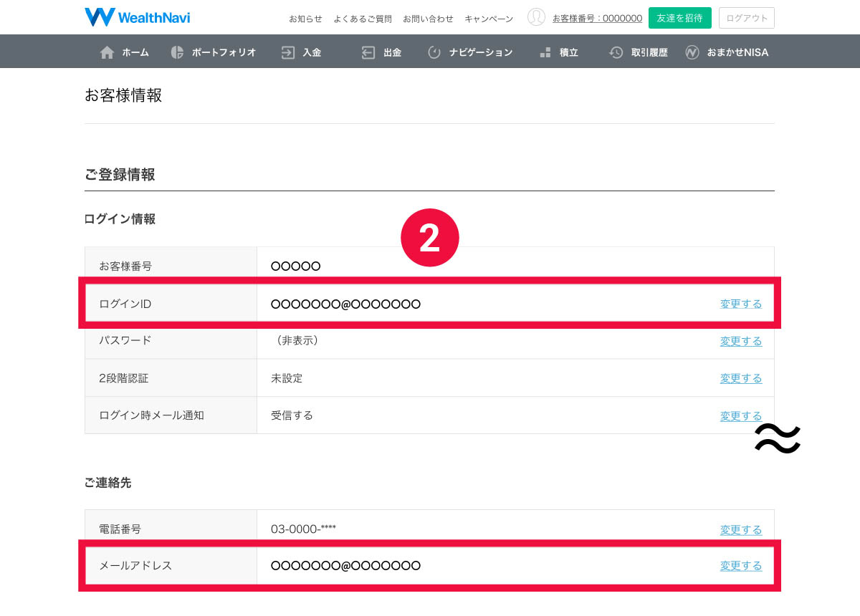The width and height of the screenshot is (860, 616).
Task: Click the パスワード row label
Action: click(x=125, y=340)
